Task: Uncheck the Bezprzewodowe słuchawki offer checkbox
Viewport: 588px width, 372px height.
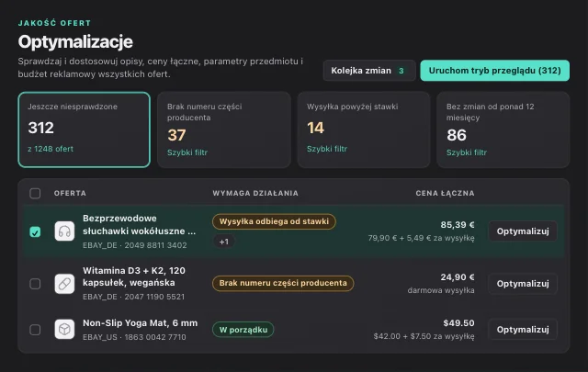Action: 35,231
